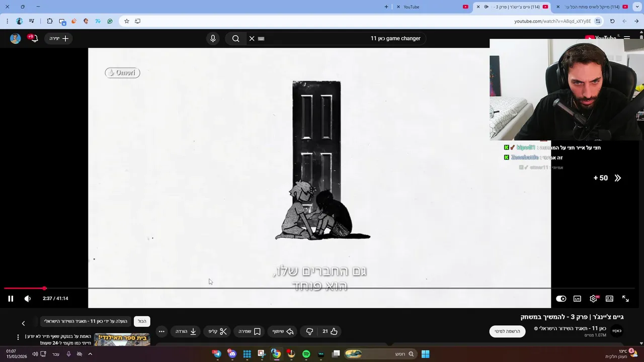This screenshot has height=362, width=644.
Task: Switch to the 'מייקל לואיס' browser tab
Action: (592, 7)
